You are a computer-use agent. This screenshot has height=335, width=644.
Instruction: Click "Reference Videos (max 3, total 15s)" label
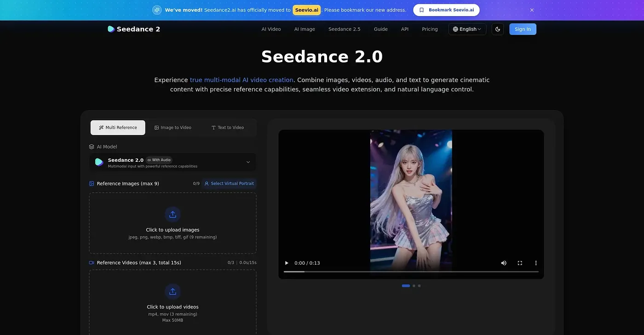[139, 263]
